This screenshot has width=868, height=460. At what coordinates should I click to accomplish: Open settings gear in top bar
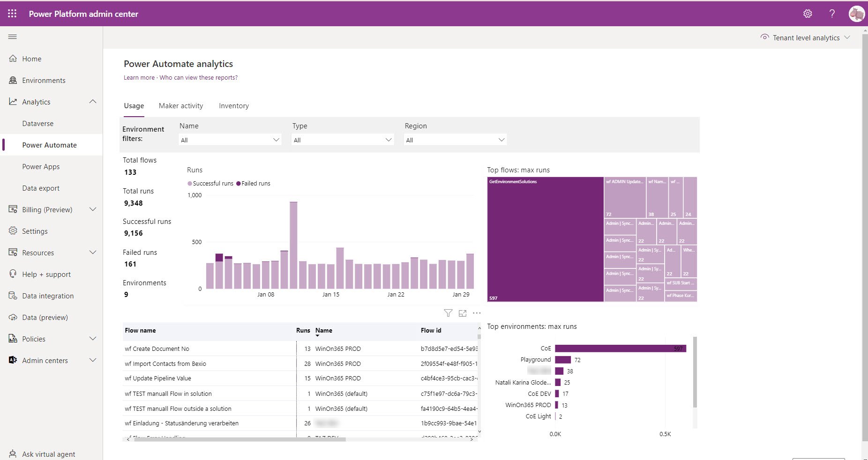click(x=808, y=14)
